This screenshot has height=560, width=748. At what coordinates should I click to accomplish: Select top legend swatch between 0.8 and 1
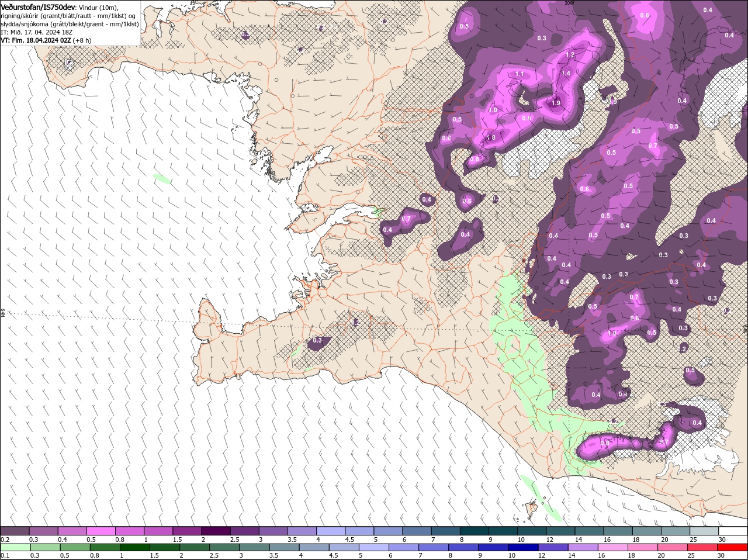[x=130, y=531]
